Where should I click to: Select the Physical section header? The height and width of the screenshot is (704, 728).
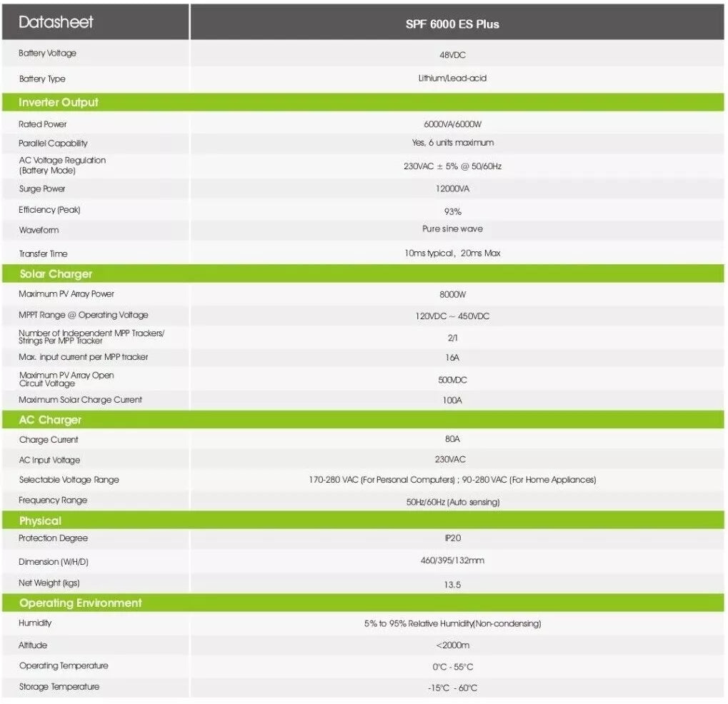point(40,521)
